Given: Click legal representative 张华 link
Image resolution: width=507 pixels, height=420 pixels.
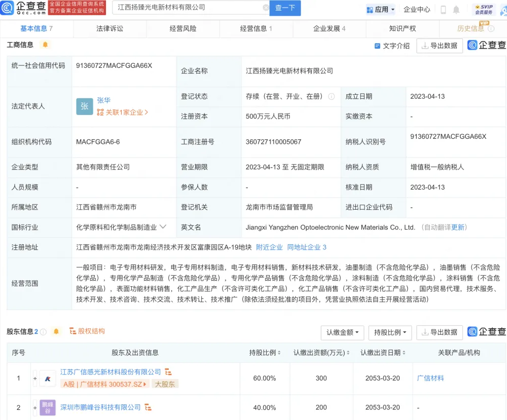Looking at the screenshot, I should point(104,100).
